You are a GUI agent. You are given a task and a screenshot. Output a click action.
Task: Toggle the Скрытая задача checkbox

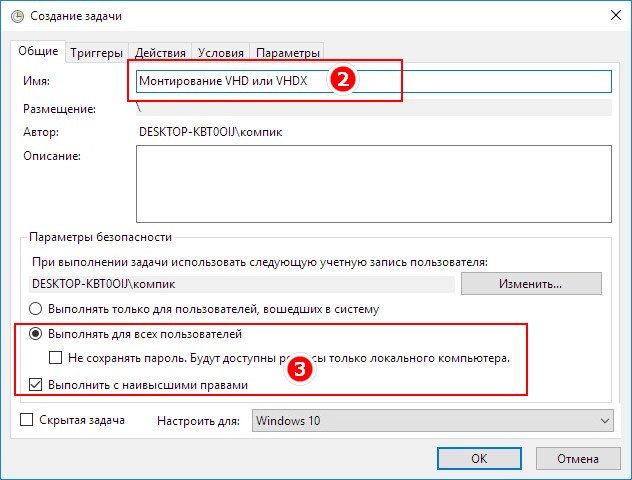[x=27, y=420]
